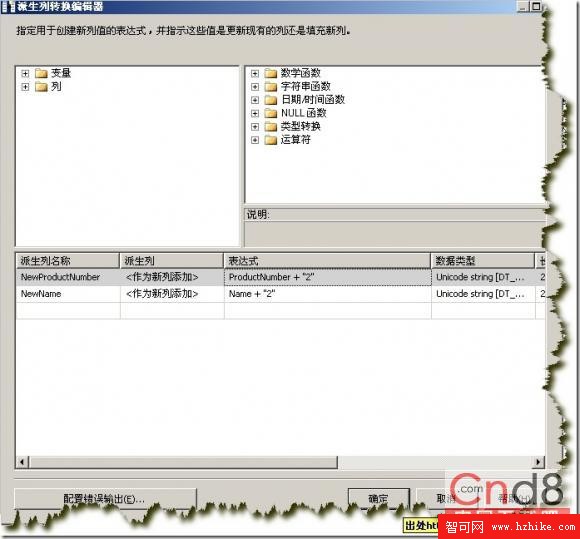The image size is (580, 539).
Task: Click the 字符串函数 folder icon
Action: click(271, 87)
